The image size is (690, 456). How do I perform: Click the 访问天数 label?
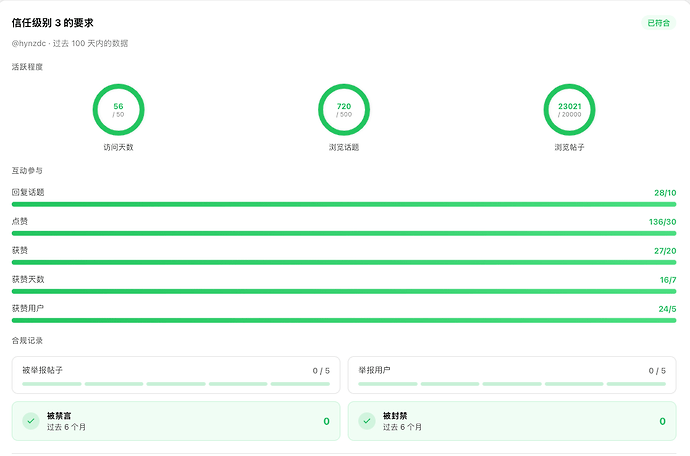tap(118, 147)
